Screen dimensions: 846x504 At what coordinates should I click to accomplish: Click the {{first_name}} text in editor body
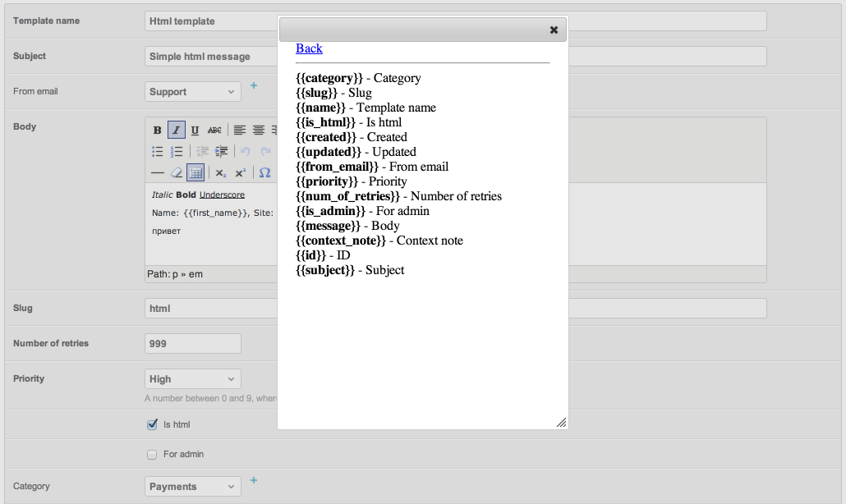pos(216,213)
